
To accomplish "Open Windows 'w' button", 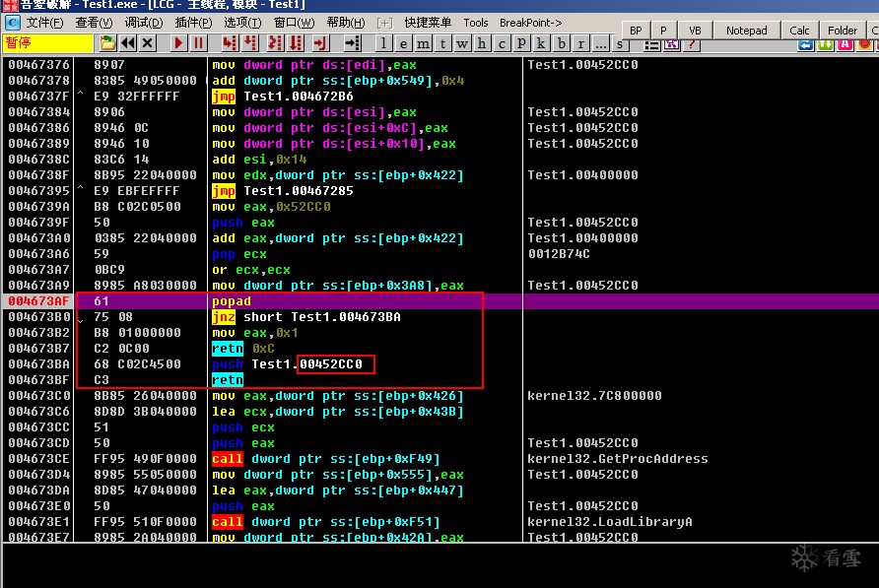I will point(462,43).
